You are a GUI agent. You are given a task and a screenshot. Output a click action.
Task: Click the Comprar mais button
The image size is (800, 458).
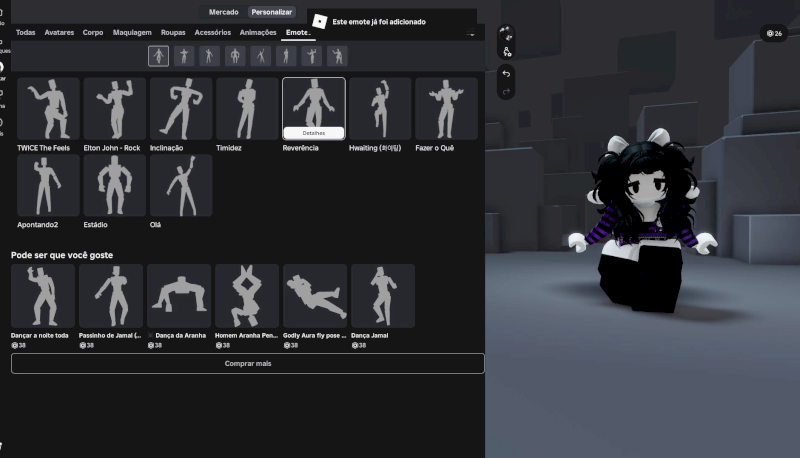coord(248,364)
